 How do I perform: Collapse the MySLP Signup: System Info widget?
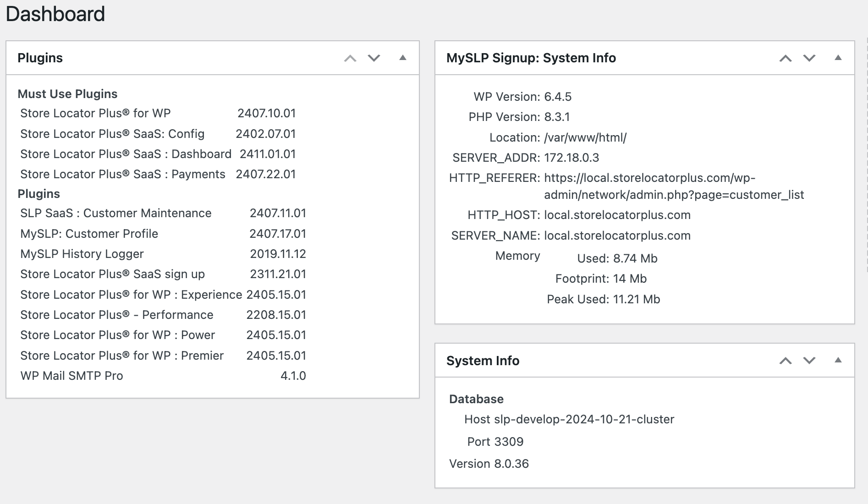(838, 58)
